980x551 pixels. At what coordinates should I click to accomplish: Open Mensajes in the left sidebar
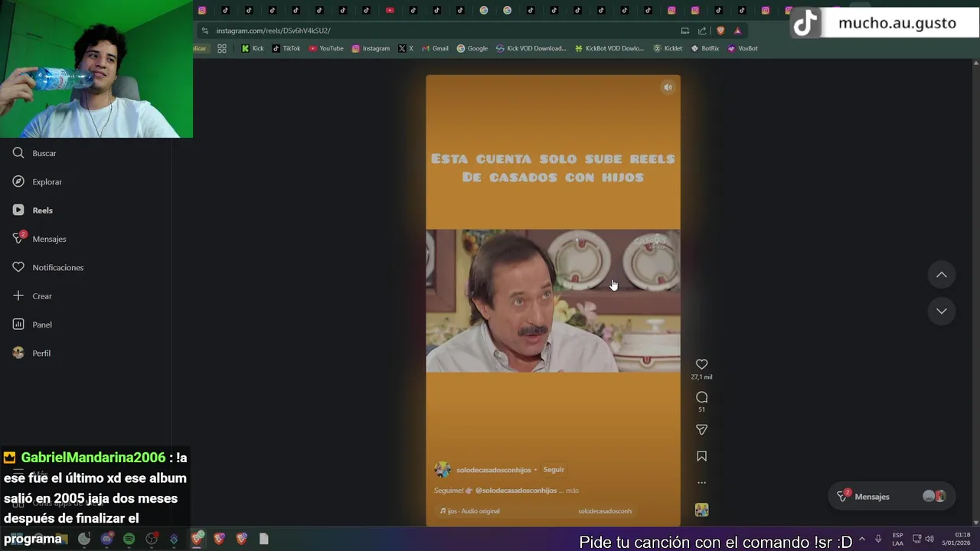click(39, 239)
